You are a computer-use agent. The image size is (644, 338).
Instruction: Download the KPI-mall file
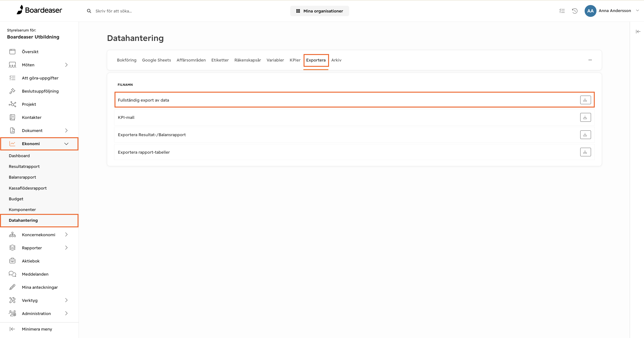pos(585,117)
